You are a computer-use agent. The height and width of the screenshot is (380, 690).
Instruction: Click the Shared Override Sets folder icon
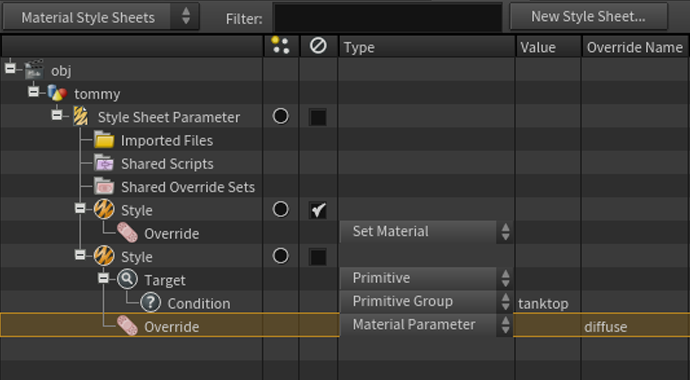tap(104, 186)
